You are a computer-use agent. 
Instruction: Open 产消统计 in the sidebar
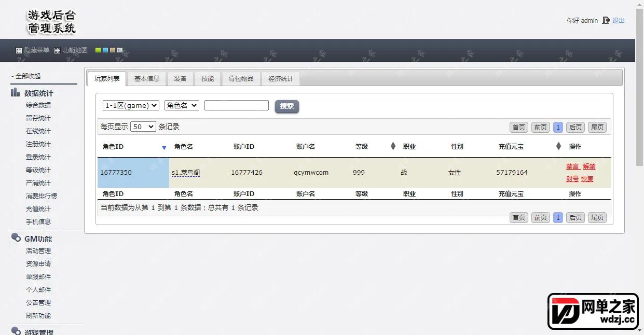38,183
